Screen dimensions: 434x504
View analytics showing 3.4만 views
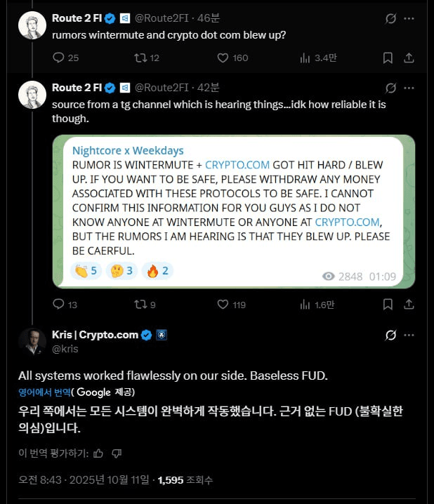(x=315, y=58)
